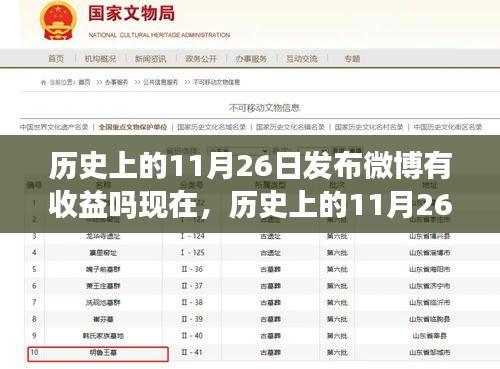Click category code II - 41
Viewport: 500px width, 369px height.
(x=192, y=352)
